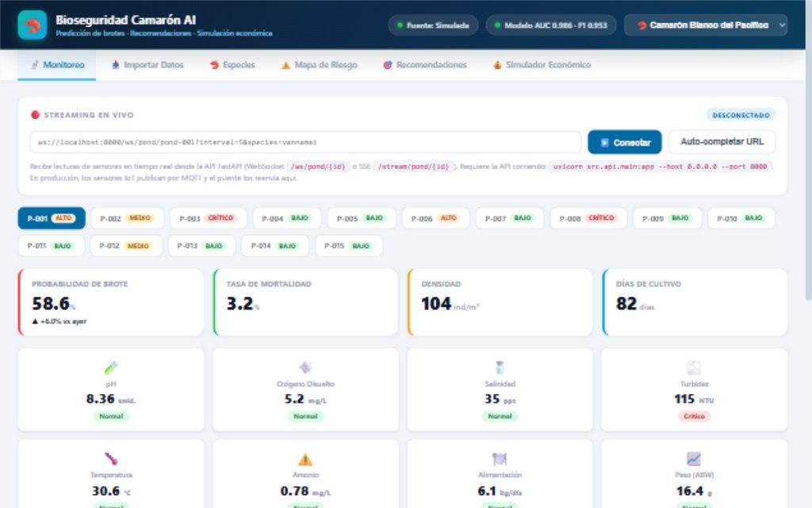
Task: Click the shrimp icon in species selector
Action: (x=642, y=25)
